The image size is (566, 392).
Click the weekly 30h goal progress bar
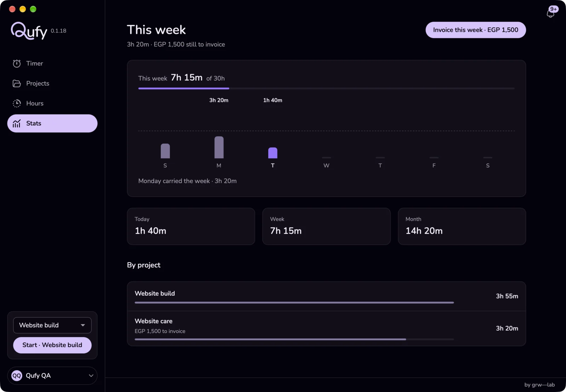[326, 88]
